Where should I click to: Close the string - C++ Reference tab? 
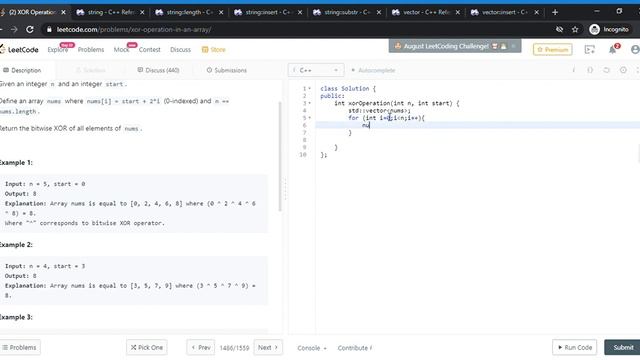(142, 12)
